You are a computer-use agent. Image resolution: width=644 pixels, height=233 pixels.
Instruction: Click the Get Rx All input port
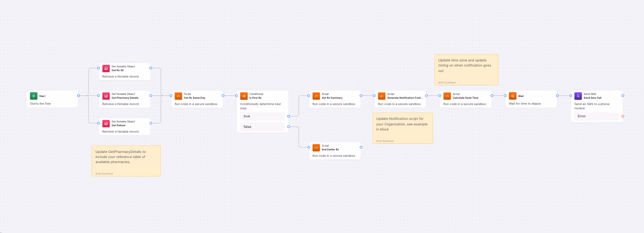pyautogui.click(x=99, y=68)
